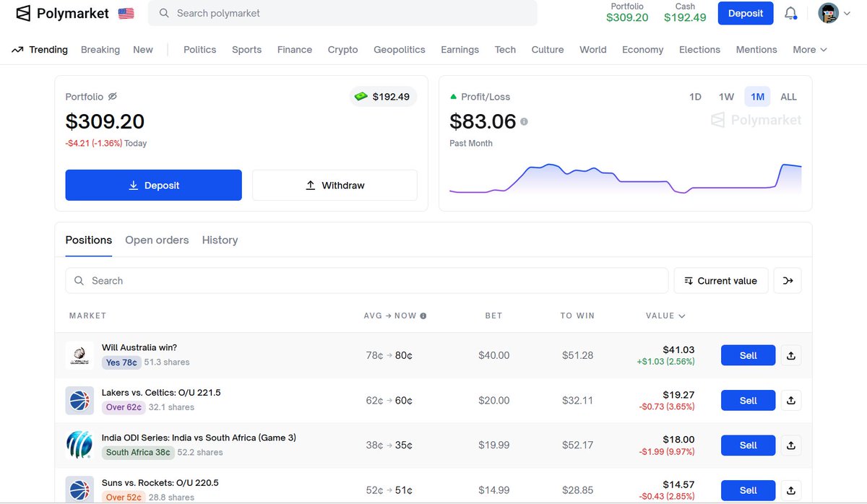Share Lakers vs. Celtics position
Image resolution: width=867 pixels, height=504 pixels.
pyautogui.click(x=791, y=400)
